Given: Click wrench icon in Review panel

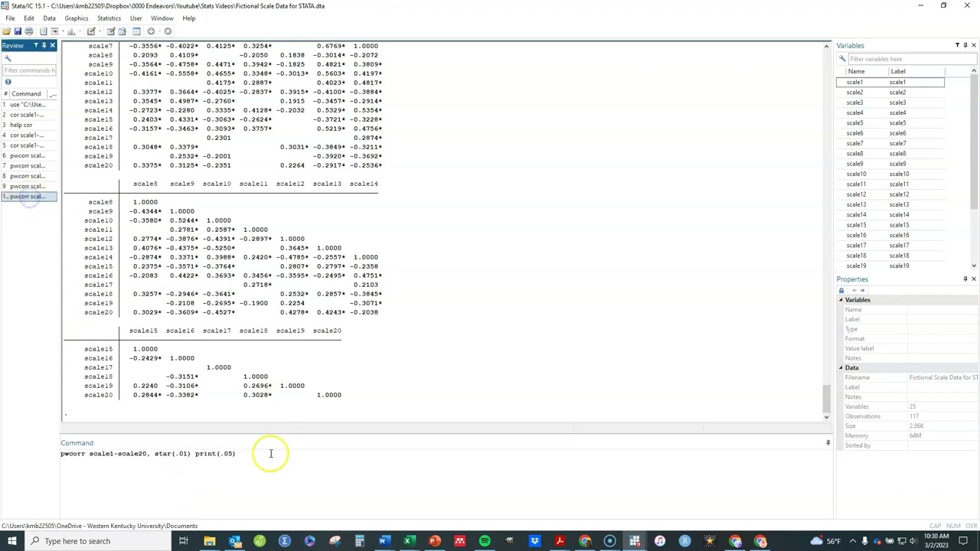Looking at the screenshot, I should tap(8, 59).
